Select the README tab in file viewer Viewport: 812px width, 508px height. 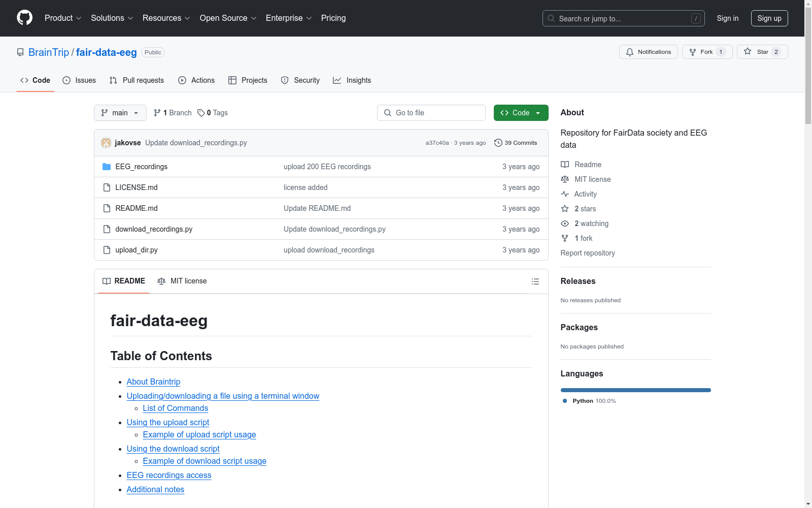point(124,281)
